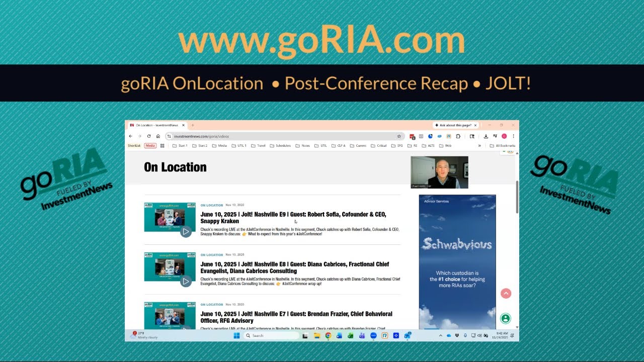This screenshot has width=644, height=362.
Task: Select the On Location - InvestmentNews tab
Action: point(157,125)
